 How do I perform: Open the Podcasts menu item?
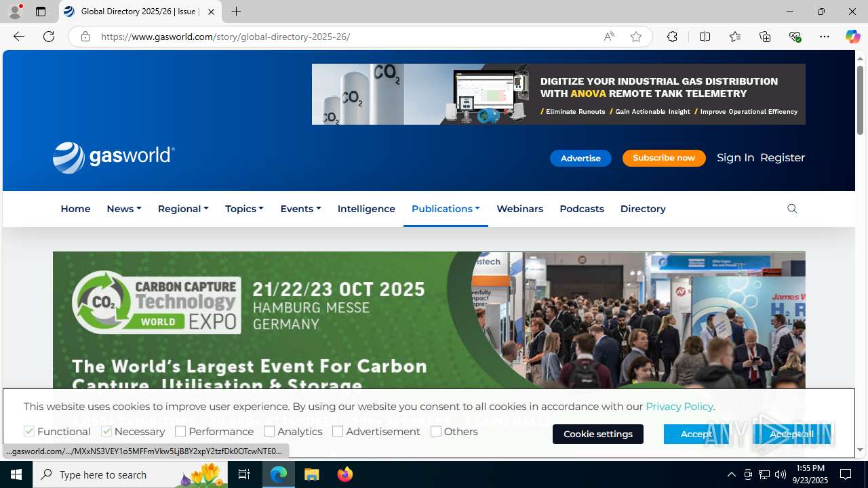582,209
